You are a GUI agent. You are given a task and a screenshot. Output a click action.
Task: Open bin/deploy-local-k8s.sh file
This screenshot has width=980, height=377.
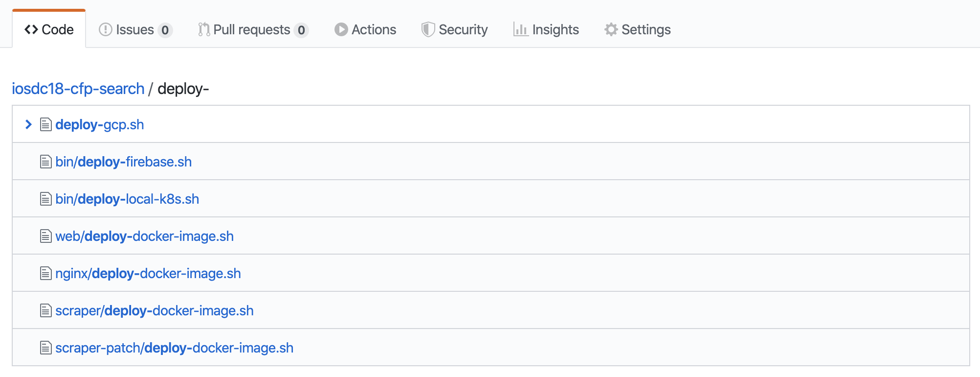[127, 199]
